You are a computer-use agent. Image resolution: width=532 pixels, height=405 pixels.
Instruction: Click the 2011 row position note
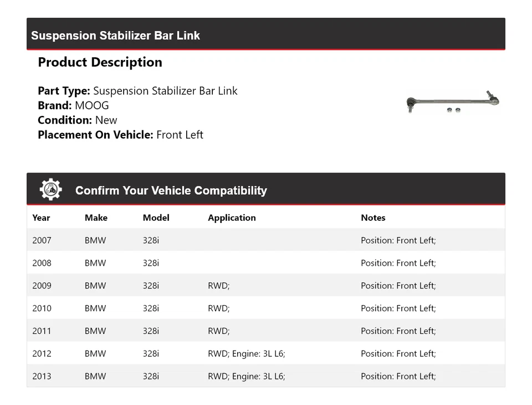(x=398, y=331)
